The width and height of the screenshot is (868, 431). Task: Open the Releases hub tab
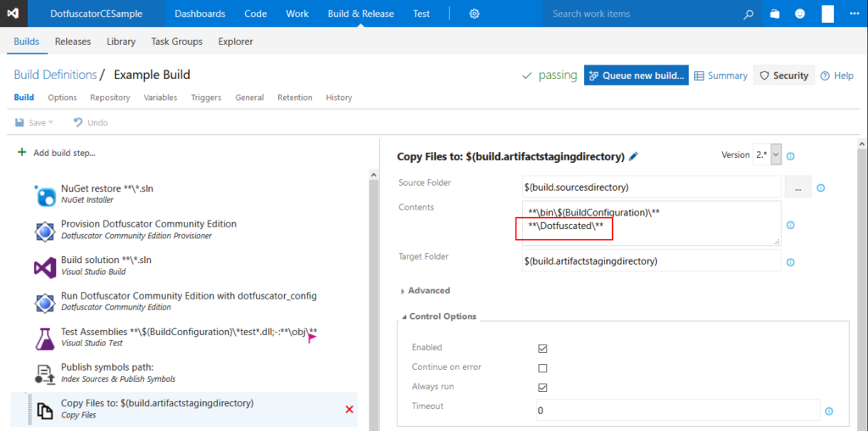tap(73, 42)
